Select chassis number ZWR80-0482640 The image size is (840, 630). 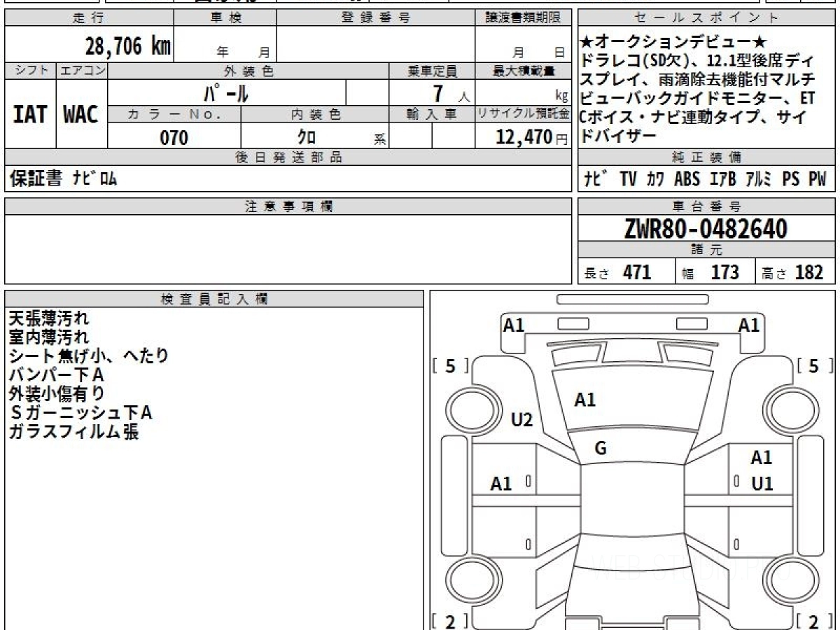pyautogui.click(x=706, y=229)
